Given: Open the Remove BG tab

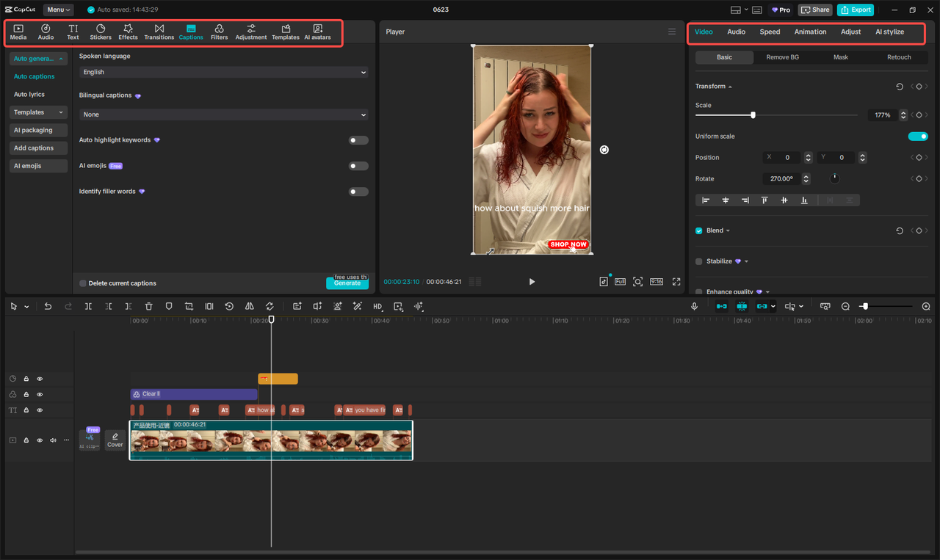Looking at the screenshot, I should pos(782,57).
